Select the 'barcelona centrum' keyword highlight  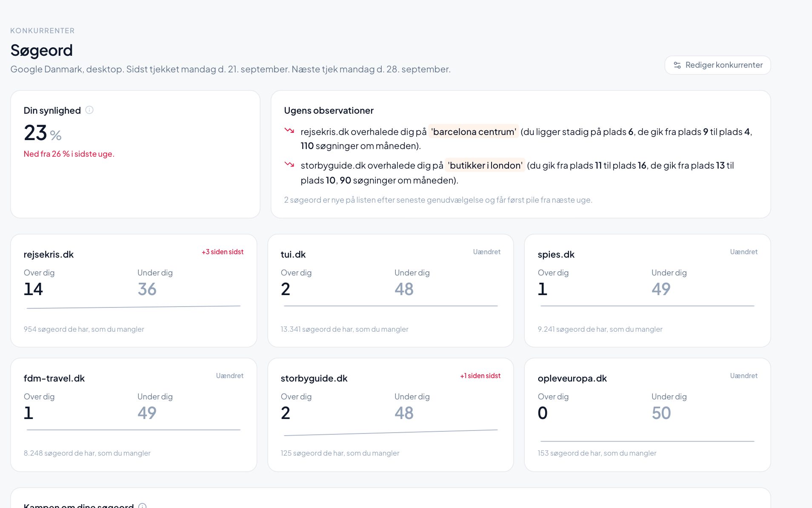474,132
